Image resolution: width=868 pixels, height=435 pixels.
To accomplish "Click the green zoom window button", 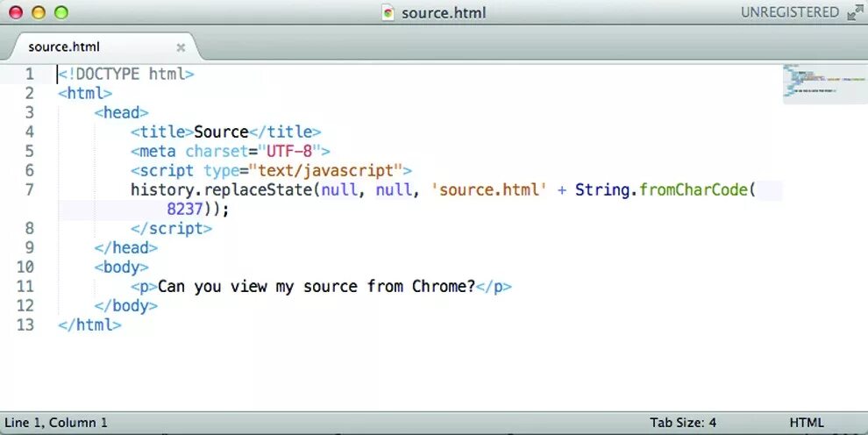I will click(x=61, y=12).
